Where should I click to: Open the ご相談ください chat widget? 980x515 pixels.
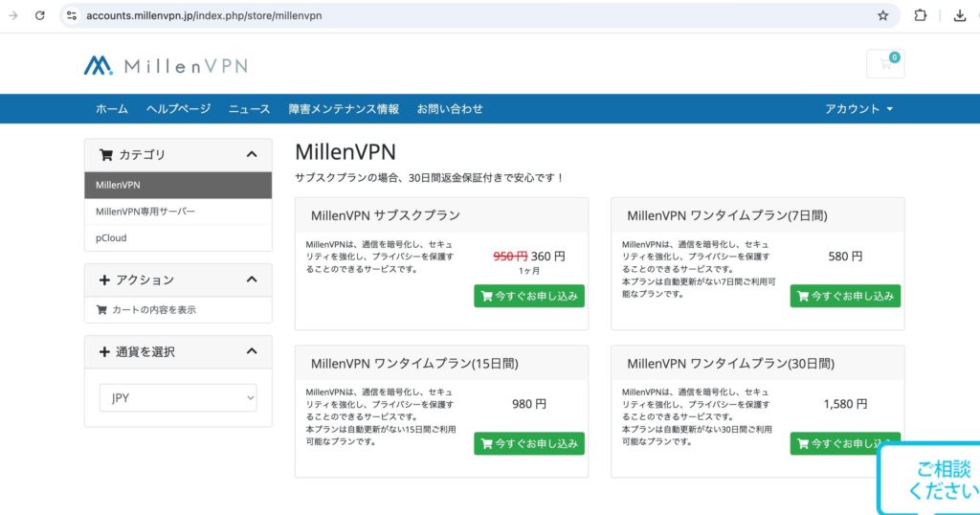point(929,479)
